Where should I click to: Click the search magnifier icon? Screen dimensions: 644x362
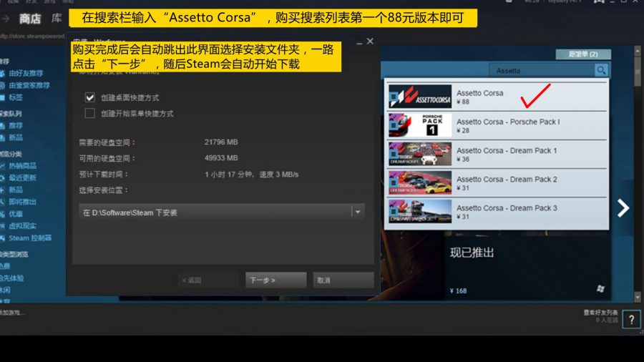[x=601, y=71]
